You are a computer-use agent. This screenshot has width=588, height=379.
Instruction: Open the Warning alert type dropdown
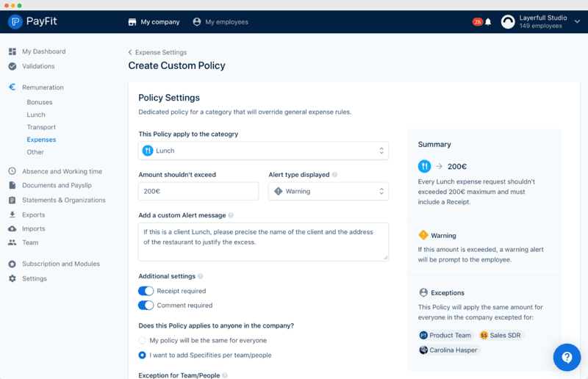329,191
